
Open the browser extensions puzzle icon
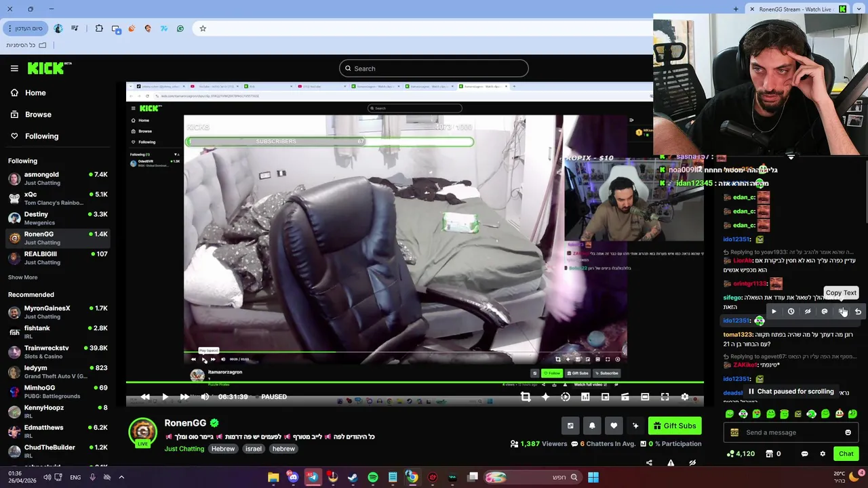point(99,28)
